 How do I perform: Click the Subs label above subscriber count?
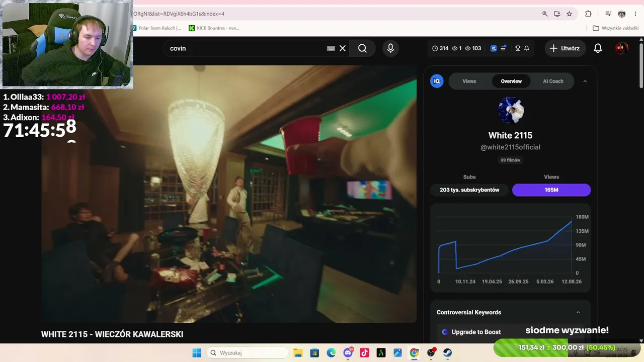[x=469, y=177]
